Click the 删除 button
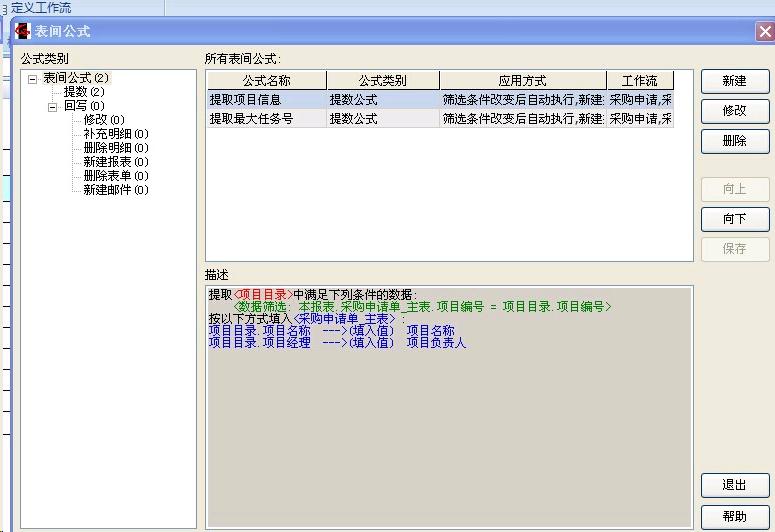 (734, 141)
